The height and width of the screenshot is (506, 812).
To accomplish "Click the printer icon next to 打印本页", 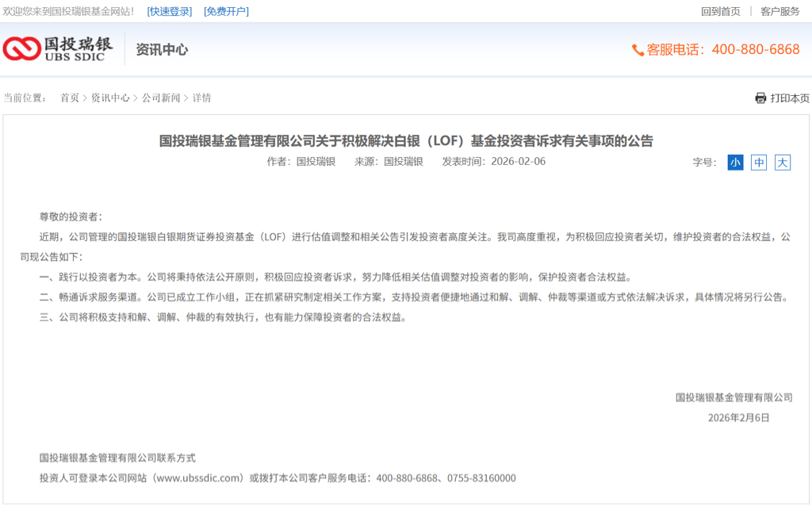I will [760, 98].
